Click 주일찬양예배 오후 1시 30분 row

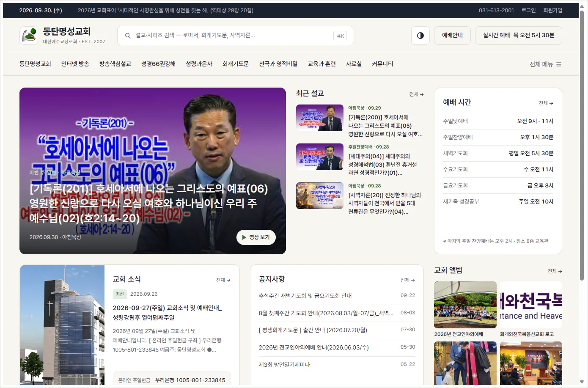click(498, 137)
